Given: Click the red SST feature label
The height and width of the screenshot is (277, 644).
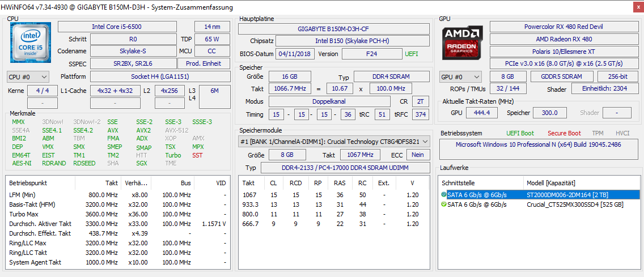Looking at the screenshot, I should [x=197, y=155].
